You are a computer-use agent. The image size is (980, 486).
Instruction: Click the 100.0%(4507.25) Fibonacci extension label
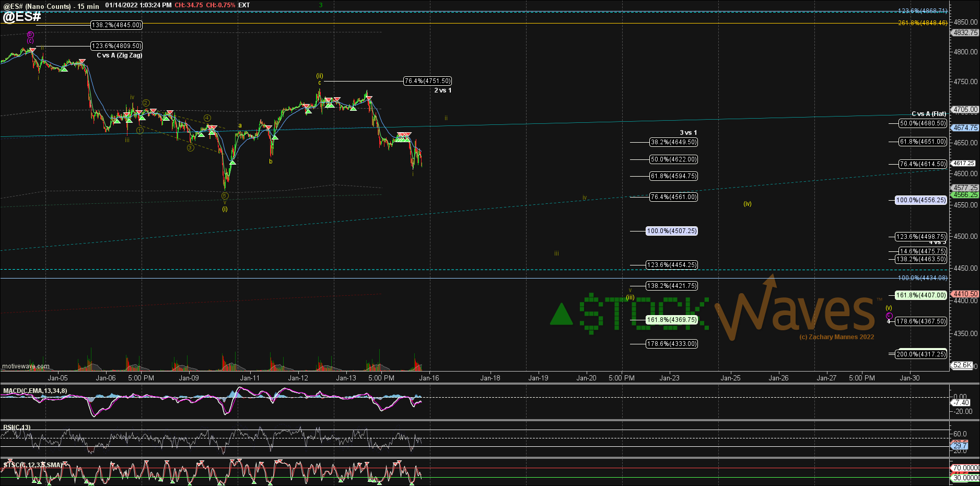click(672, 231)
